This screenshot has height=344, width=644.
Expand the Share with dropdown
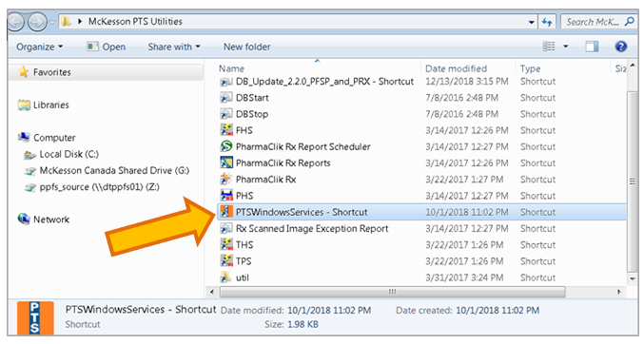(x=174, y=47)
